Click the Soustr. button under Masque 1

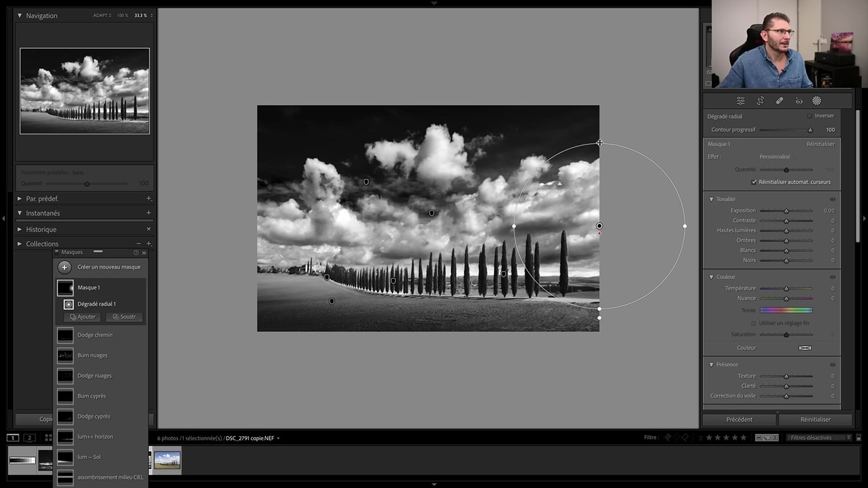[125, 317]
